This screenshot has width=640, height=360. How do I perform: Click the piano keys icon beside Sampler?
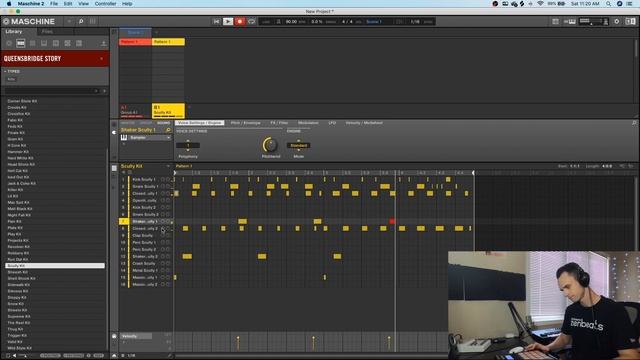pyautogui.click(x=124, y=138)
